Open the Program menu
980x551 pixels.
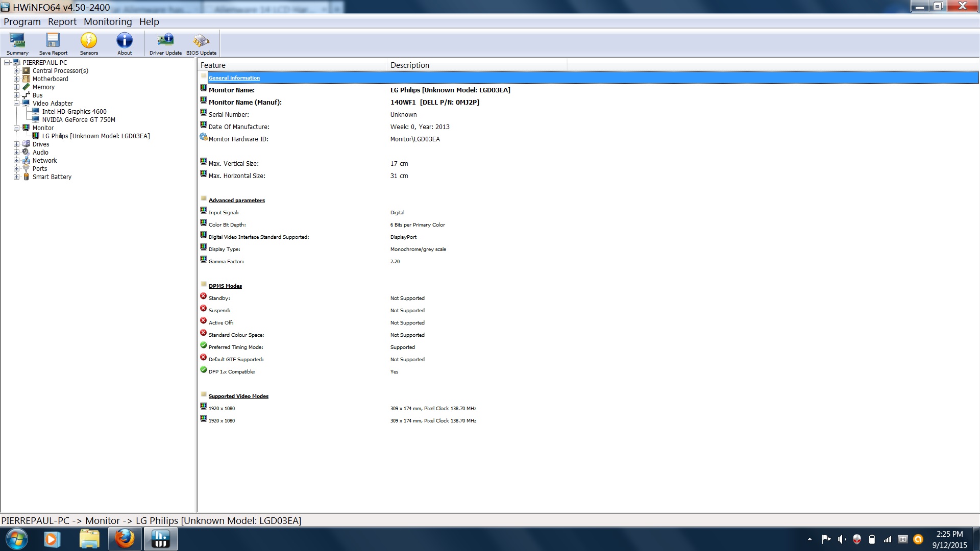click(x=22, y=21)
